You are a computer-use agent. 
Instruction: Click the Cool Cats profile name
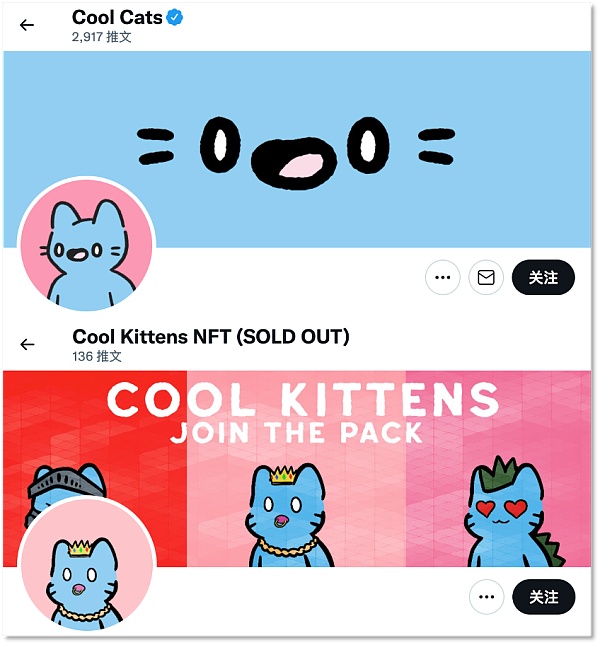point(117,17)
